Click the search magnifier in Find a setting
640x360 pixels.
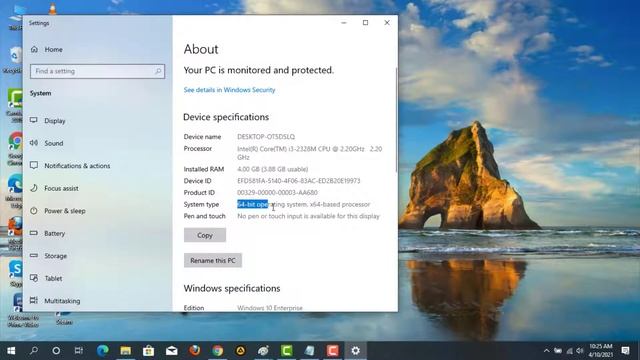coord(158,71)
